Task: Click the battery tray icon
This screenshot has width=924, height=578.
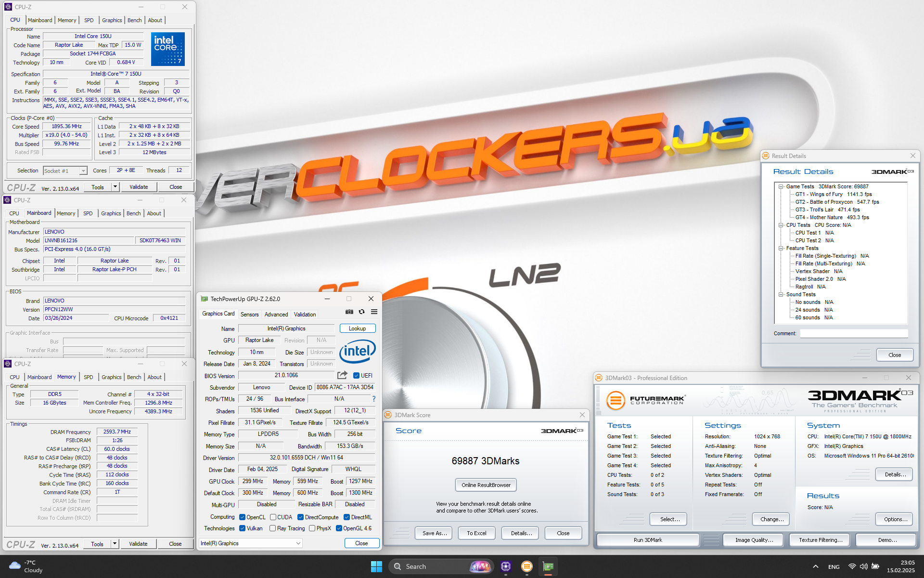Action: coord(876,566)
